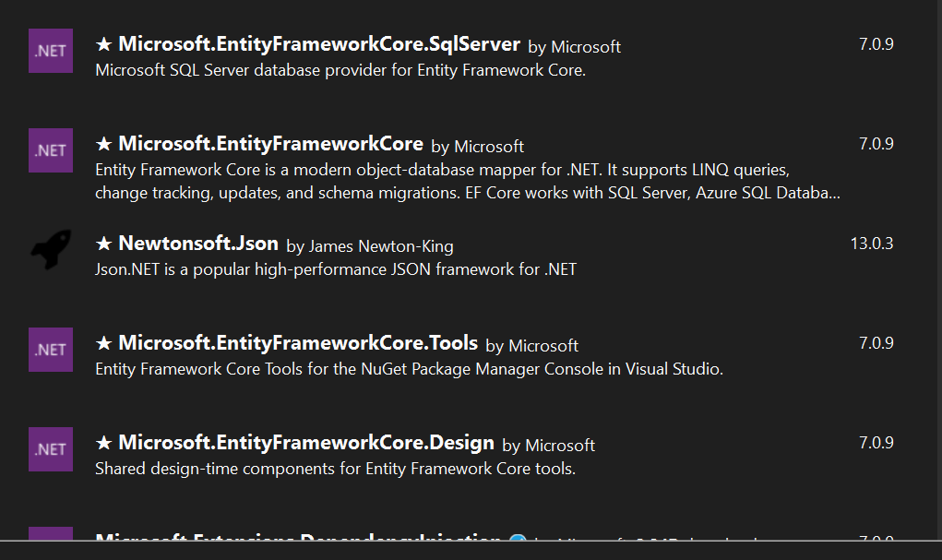Click 'by James Newton-King' author text
Screen dimensions: 942x560
point(370,246)
